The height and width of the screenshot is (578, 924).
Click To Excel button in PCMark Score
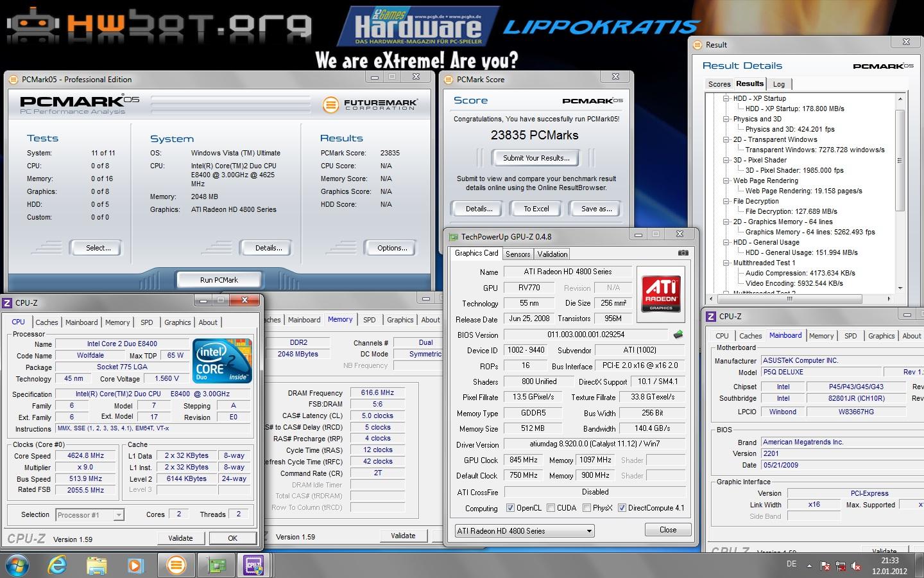tap(536, 209)
